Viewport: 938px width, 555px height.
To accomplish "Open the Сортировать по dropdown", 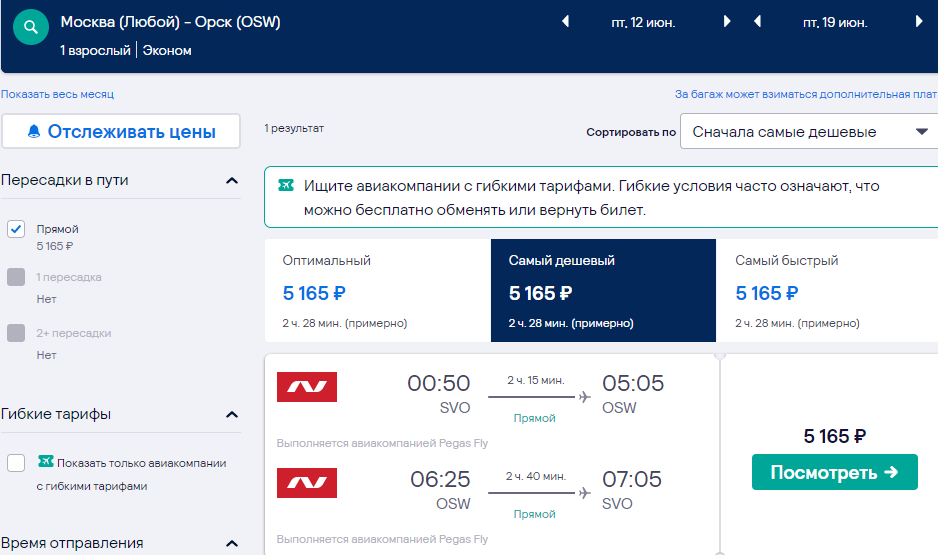I will (x=809, y=132).
